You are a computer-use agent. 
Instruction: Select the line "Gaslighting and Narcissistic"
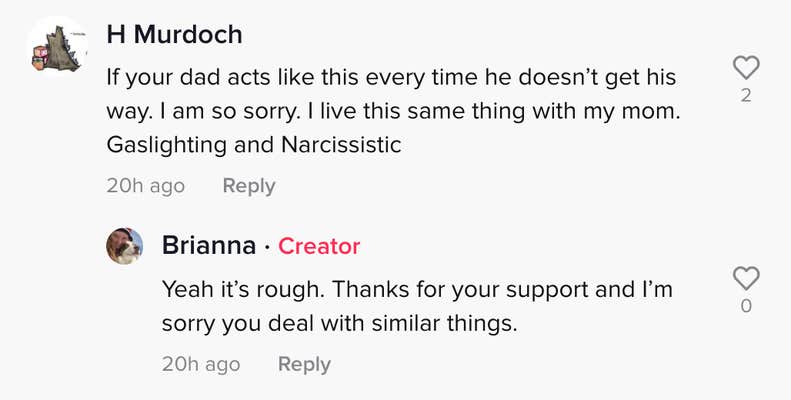point(253,144)
